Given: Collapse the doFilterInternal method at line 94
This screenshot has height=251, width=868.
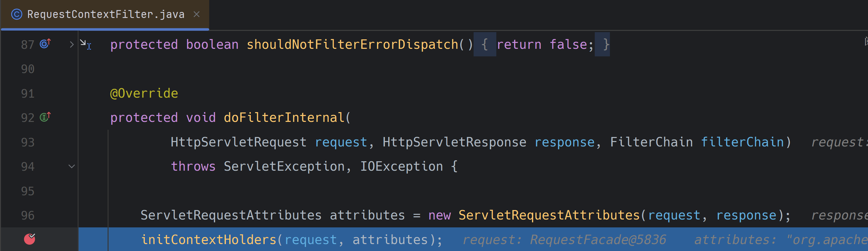Looking at the screenshot, I should [71, 166].
